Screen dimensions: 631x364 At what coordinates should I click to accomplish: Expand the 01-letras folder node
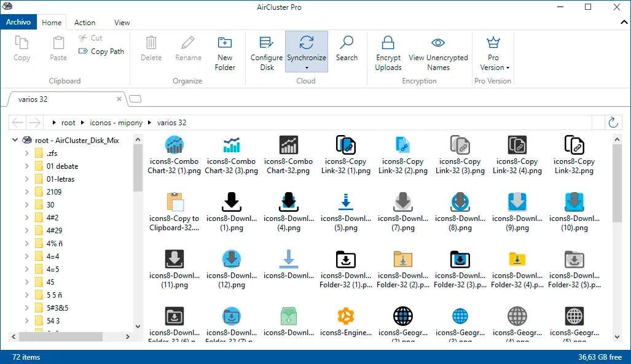point(26,179)
